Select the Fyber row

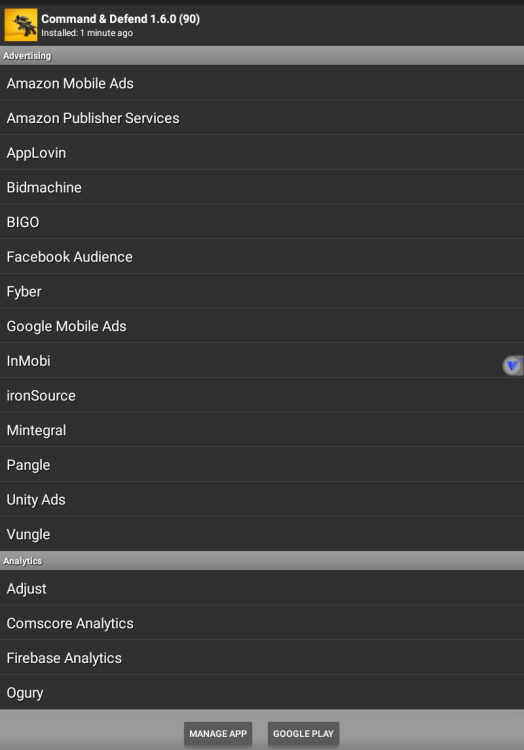262,291
